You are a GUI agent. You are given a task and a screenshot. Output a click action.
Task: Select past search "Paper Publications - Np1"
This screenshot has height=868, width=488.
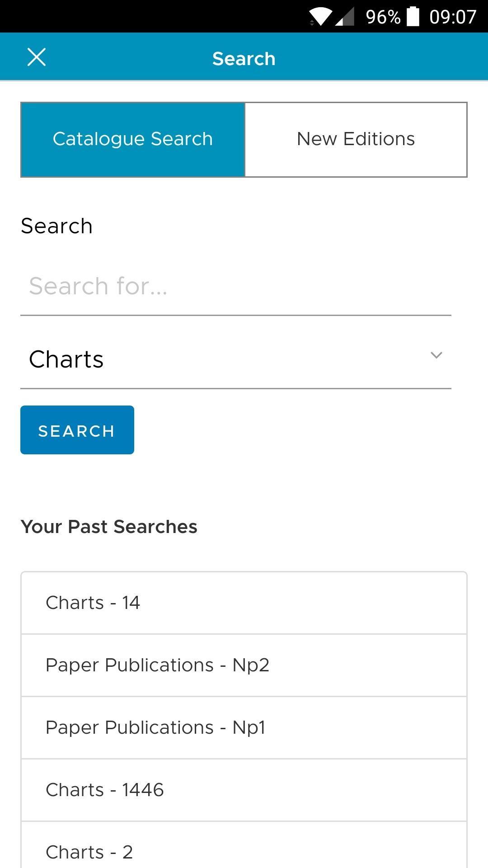click(x=244, y=728)
